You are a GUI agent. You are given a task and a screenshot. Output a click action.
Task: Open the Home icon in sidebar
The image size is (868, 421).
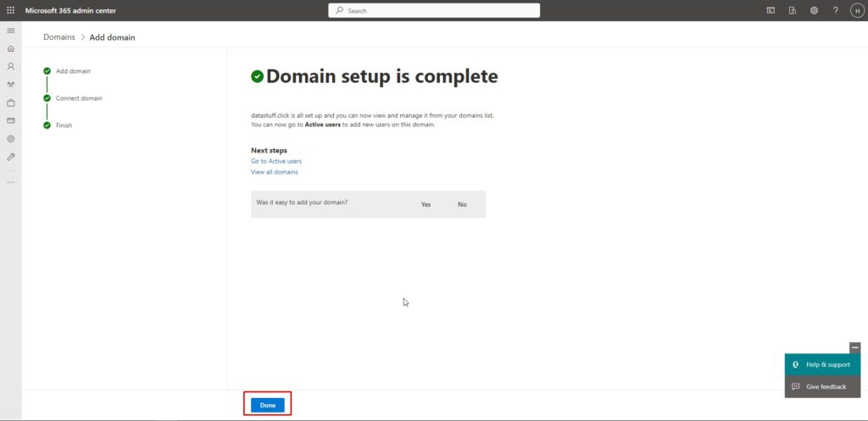(10, 48)
